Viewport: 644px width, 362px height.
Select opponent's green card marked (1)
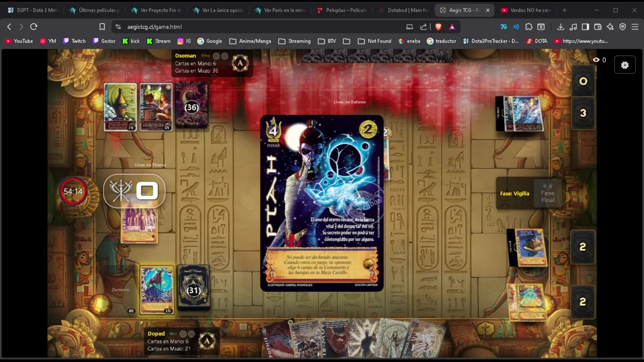tap(120, 107)
